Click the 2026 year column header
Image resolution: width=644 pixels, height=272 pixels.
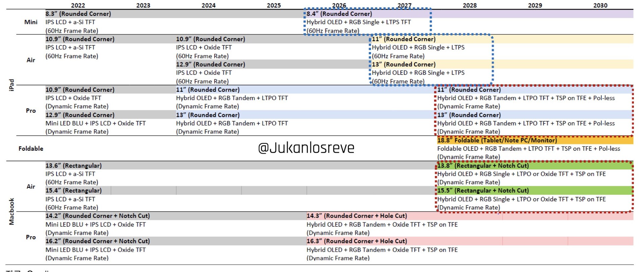tap(339, 5)
